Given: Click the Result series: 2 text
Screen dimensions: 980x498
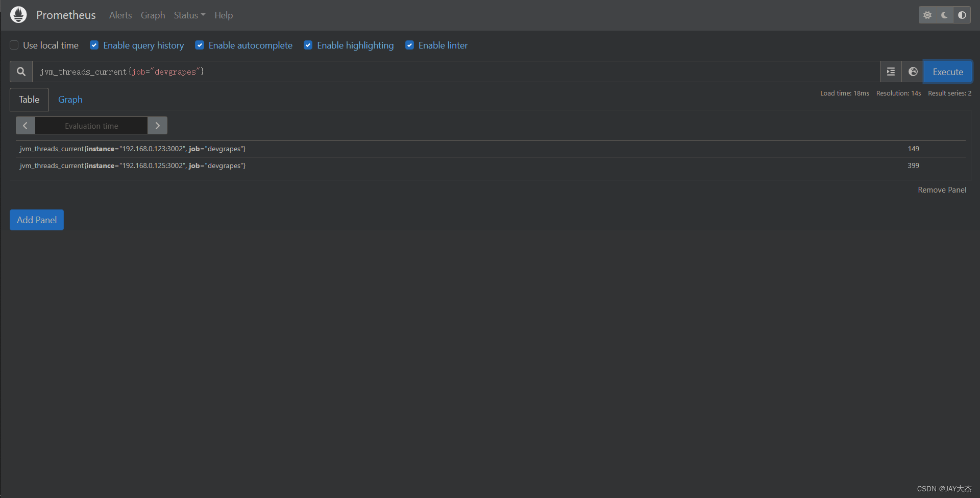Looking at the screenshot, I should coord(949,93).
